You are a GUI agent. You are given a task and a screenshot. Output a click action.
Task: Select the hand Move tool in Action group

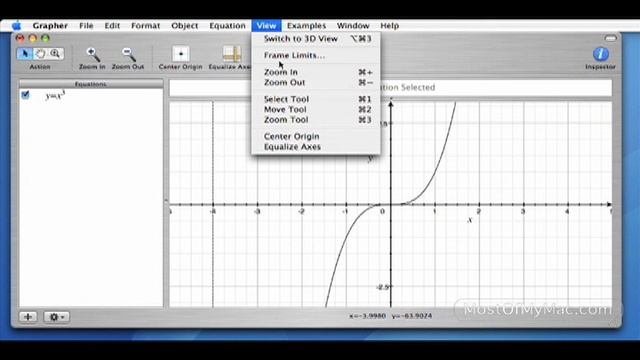click(40, 53)
